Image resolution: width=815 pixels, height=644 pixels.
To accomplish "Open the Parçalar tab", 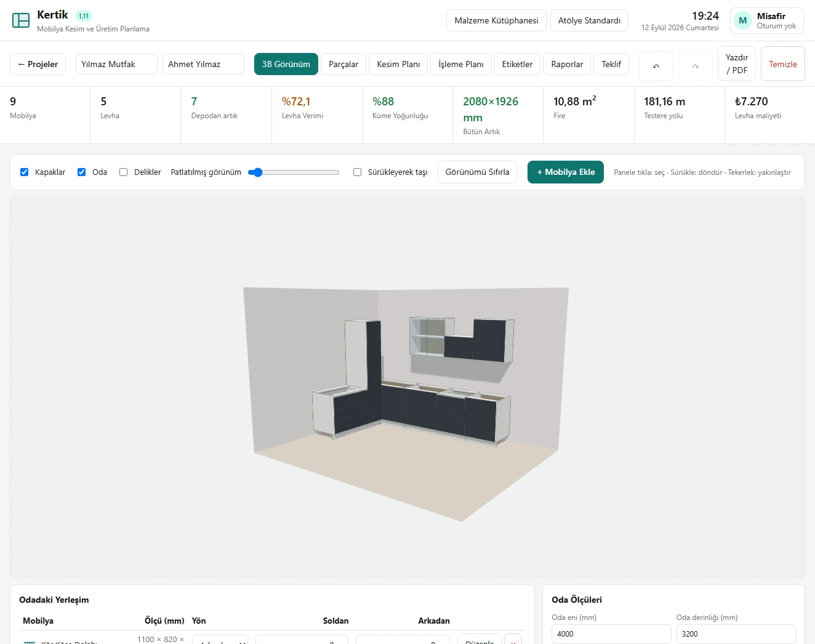I will click(x=343, y=64).
